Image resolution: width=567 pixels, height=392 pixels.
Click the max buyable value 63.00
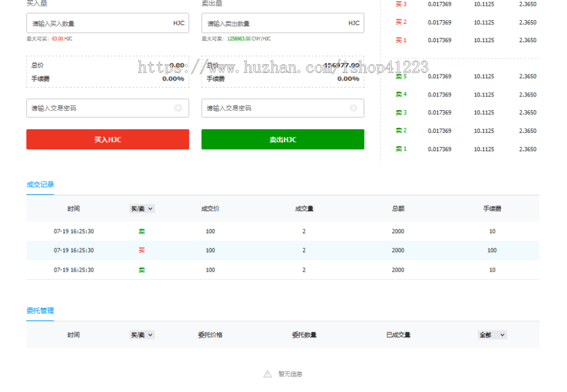(57, 38)
